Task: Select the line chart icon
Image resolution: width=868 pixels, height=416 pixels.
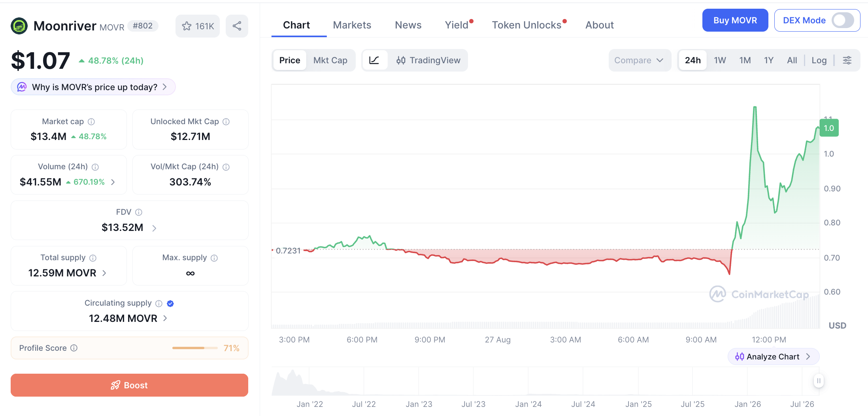Action: tap(374, 60)
